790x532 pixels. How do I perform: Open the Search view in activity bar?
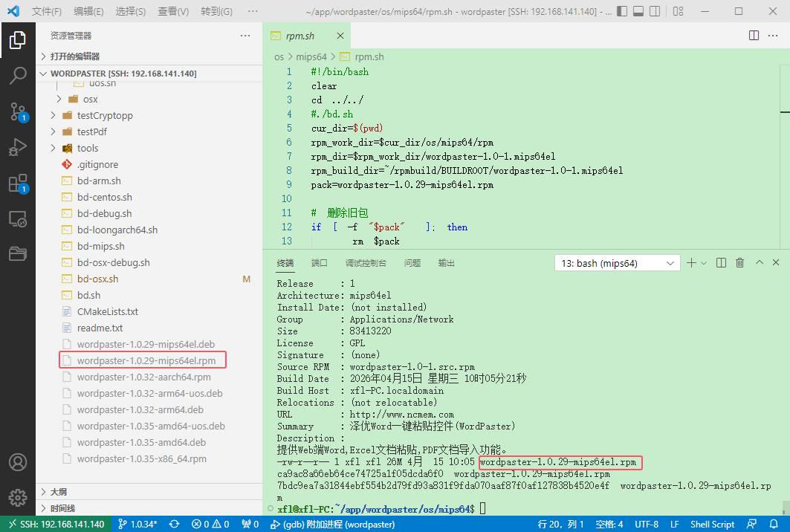click(18, 76)
